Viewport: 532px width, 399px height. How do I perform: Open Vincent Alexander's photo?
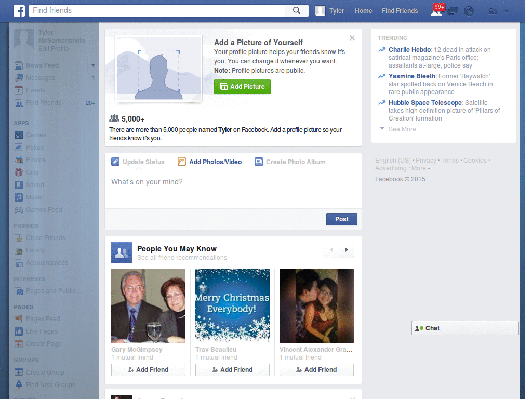(x=316, y=305)
